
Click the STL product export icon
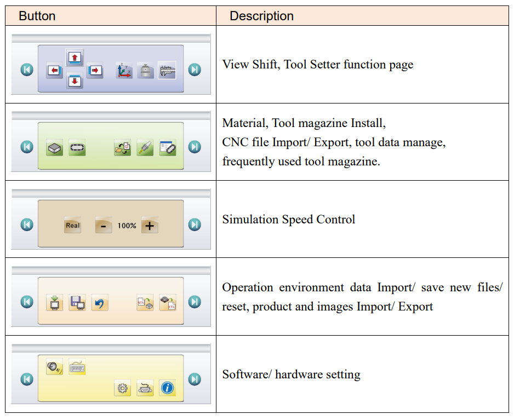(x=168, y=302)
